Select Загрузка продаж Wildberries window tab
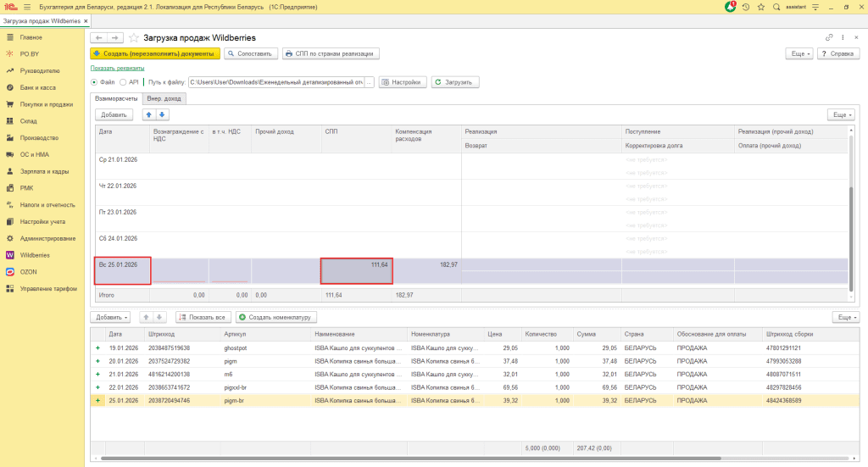868x467 pixels. [x=42, y=21]
